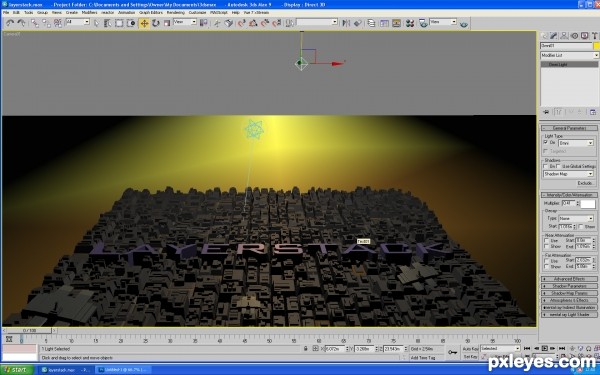Click the Exclude button under Shadows
Screen dimensions: 600x375
585,183
